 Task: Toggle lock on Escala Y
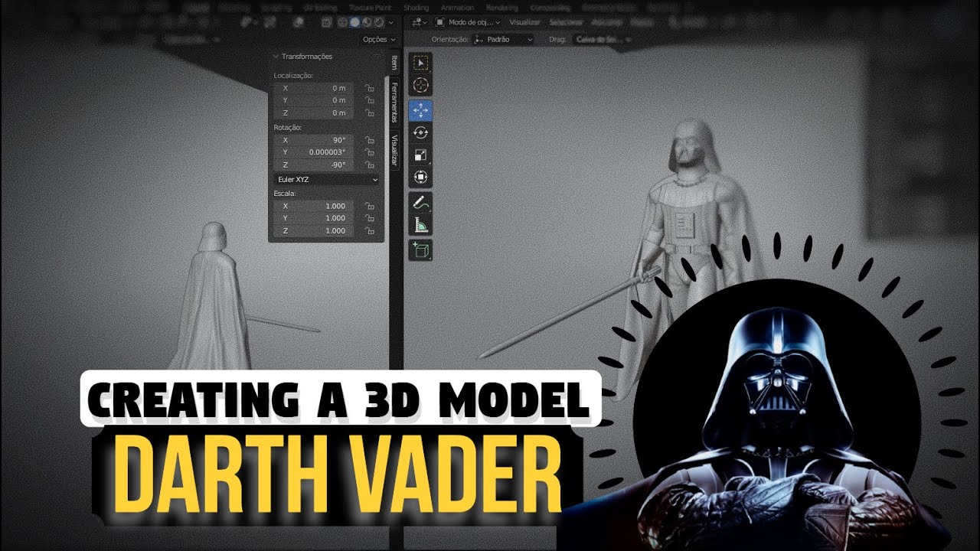point(369,218)
